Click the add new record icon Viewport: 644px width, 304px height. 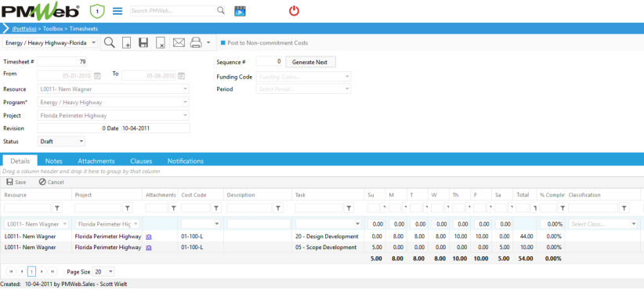click(126, 43)
